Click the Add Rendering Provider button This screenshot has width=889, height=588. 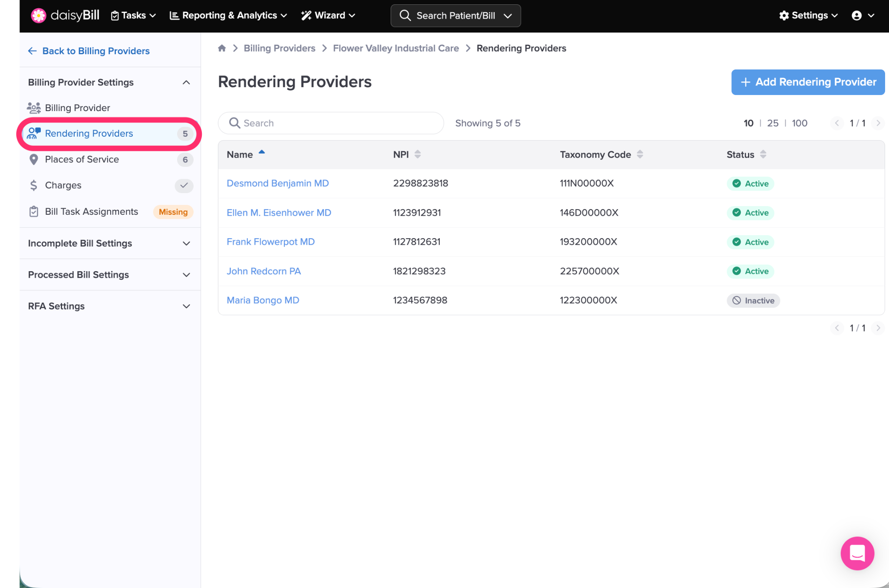(x=808, y=82)
